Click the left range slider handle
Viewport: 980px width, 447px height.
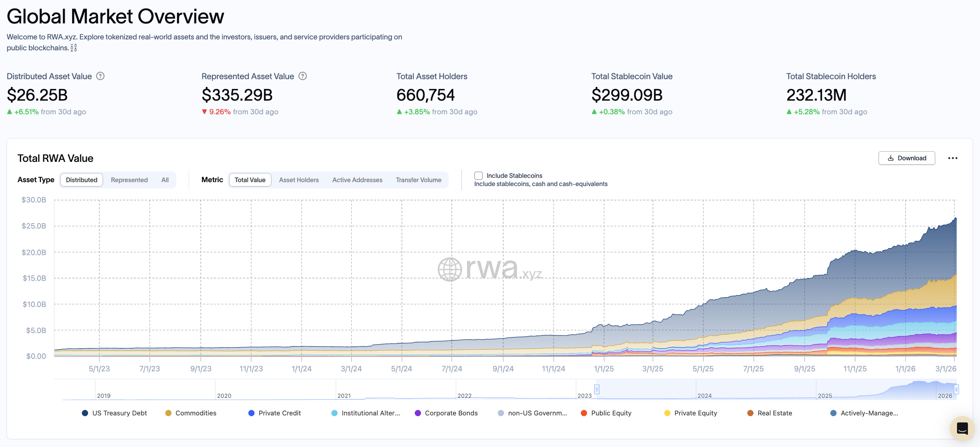coord(596,389)
